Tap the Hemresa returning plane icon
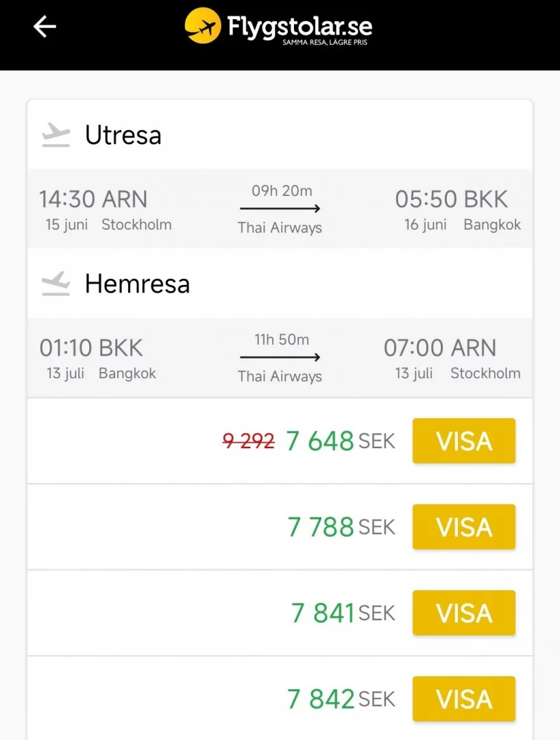 click(x=56, y=284)
